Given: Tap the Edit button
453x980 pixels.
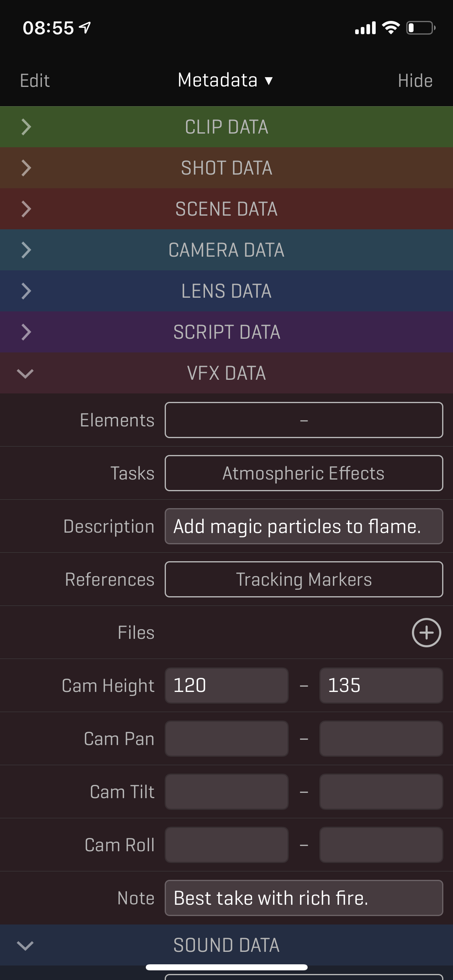Looking at the screenshot, I should point(35,80).
